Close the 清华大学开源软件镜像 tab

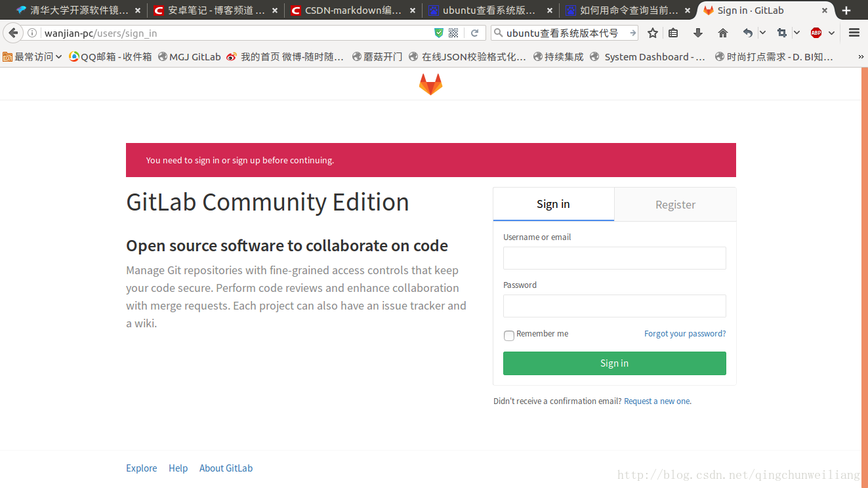[137, 10]
